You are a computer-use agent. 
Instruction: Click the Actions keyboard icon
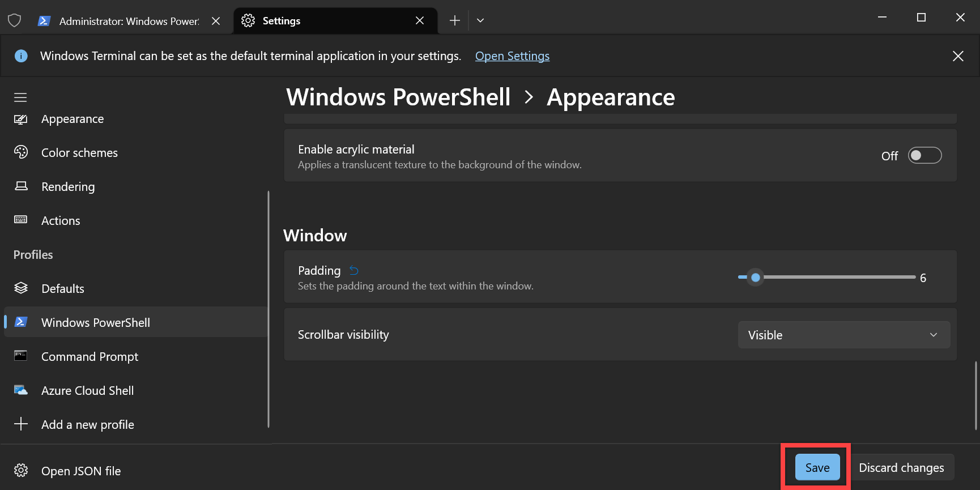click(21, 220)
